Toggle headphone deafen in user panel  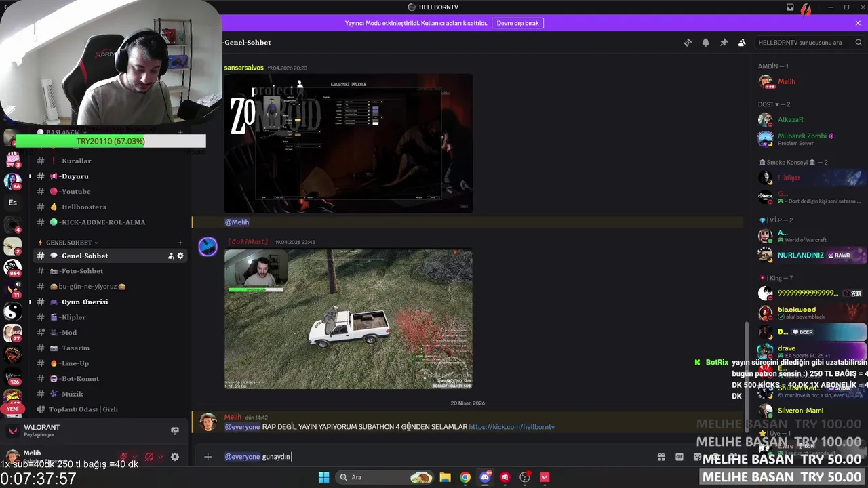(x=149, y=457)
